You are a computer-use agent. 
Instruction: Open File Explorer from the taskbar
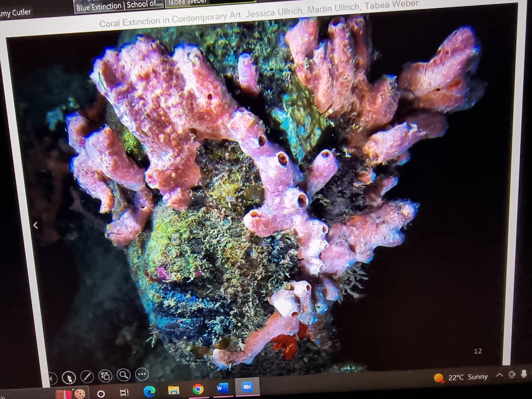point(173,390)
